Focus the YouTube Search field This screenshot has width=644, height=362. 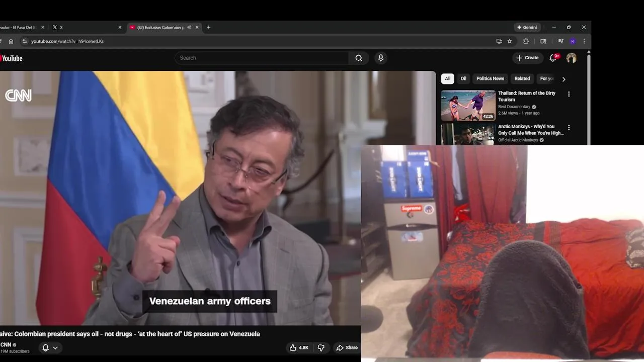coord(262,58)
